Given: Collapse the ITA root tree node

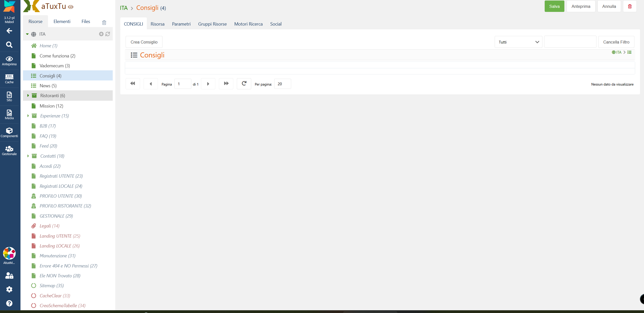Looking at the screenshot, I should click(x=27, y=34).
